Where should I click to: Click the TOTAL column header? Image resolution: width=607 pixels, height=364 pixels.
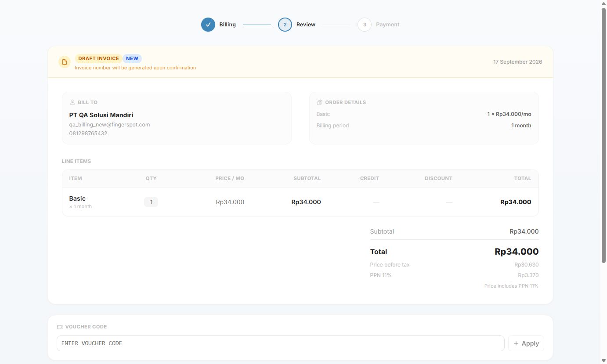pos(523,178)
